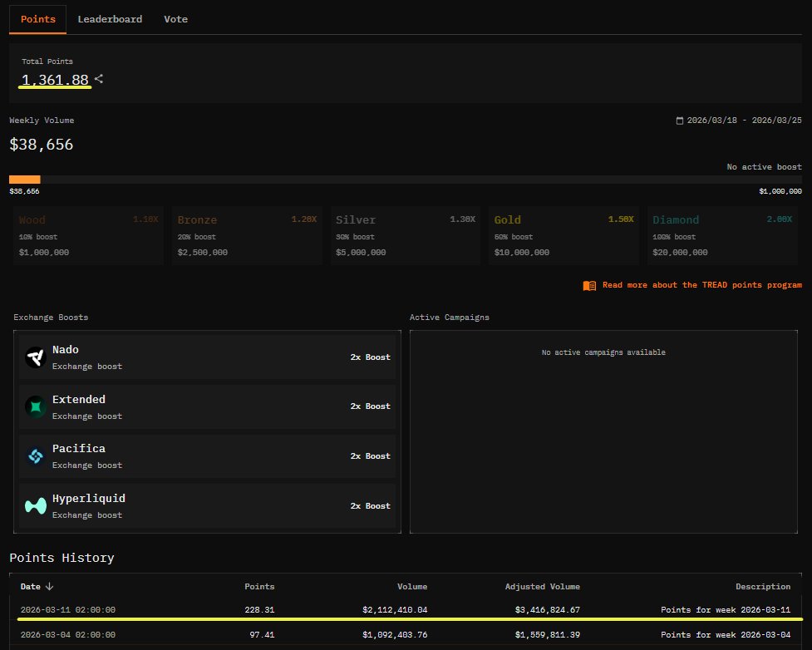
Task: Click the 1,361.88 total points value
Action: point(55,80)
